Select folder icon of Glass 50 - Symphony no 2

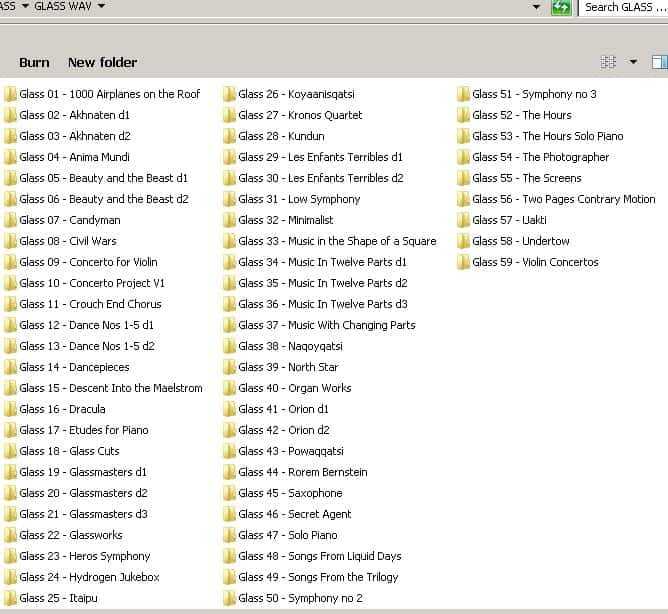pos(229,598)
